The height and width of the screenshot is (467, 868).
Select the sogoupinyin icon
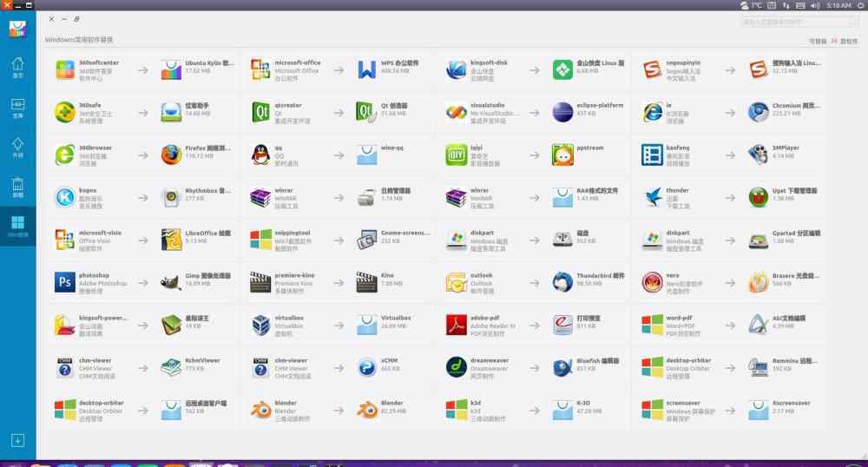point(652,70)
